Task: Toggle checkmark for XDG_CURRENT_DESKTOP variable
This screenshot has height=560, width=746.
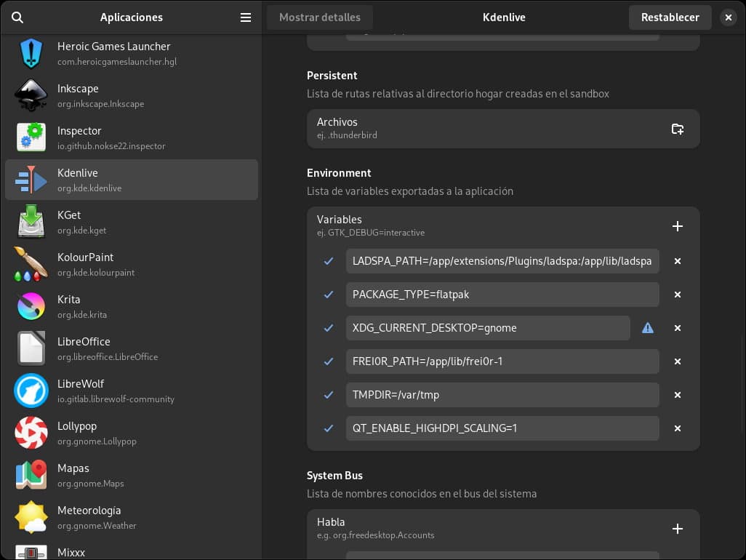Action: pyautogui.click(x=328, y=328)
